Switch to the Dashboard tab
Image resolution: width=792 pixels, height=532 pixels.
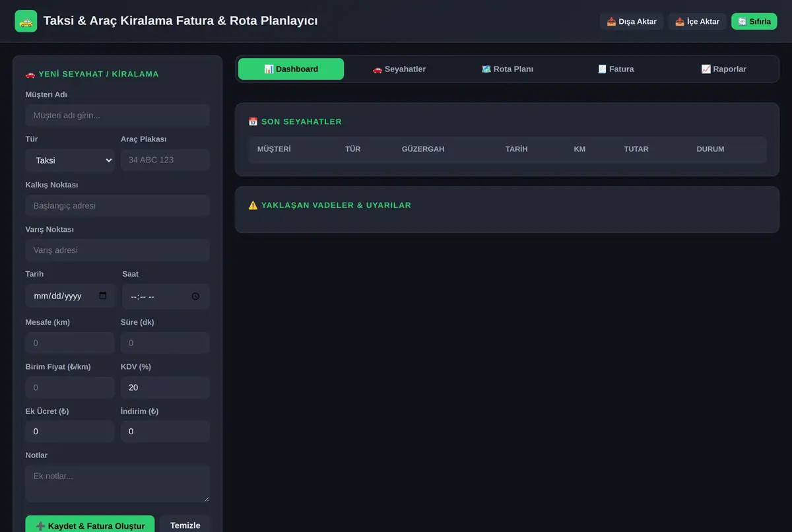[291, 69]
